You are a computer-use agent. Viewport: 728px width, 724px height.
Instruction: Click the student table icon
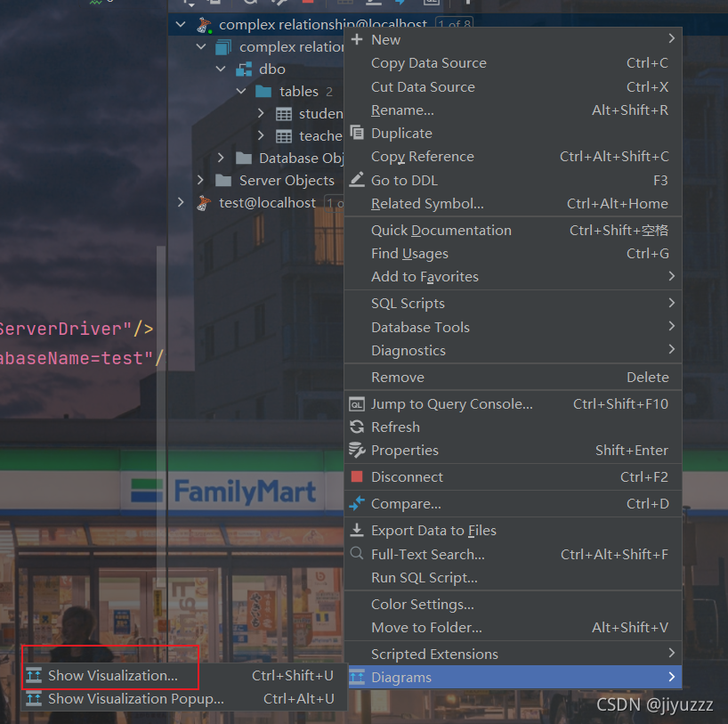click(x=284, y=114)
